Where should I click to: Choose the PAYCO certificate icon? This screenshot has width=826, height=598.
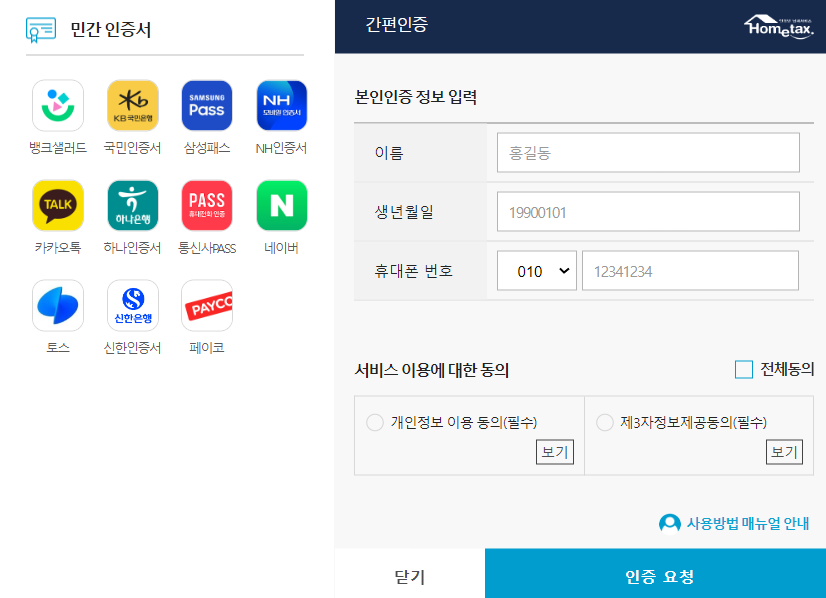point(206,305)
